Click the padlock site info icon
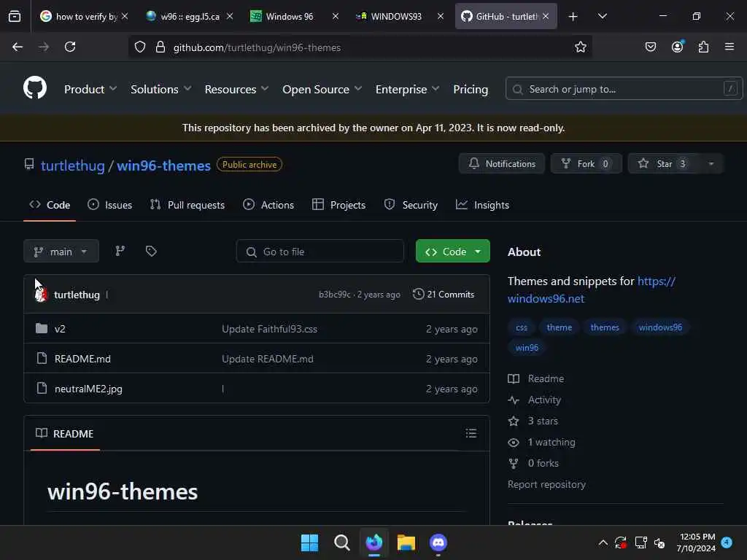Image resolution: width=747 pixels, height=560 pixels. click(160, 47)
